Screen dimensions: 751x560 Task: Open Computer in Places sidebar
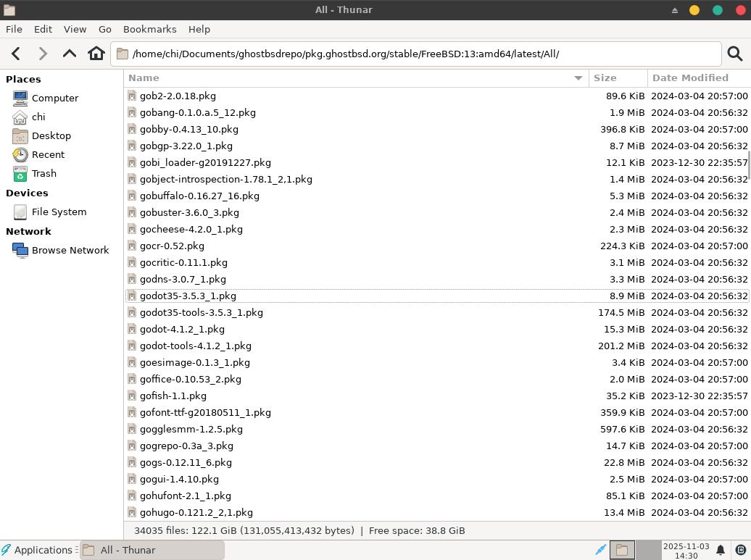coord(46,98)
